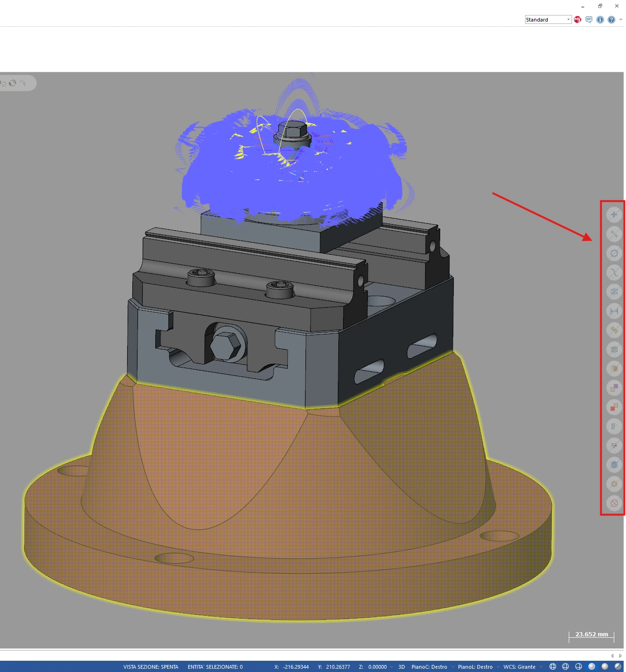This screenshot has width=626, height=672.
Task: Select the surfaces filter icon
Action: 614,330
